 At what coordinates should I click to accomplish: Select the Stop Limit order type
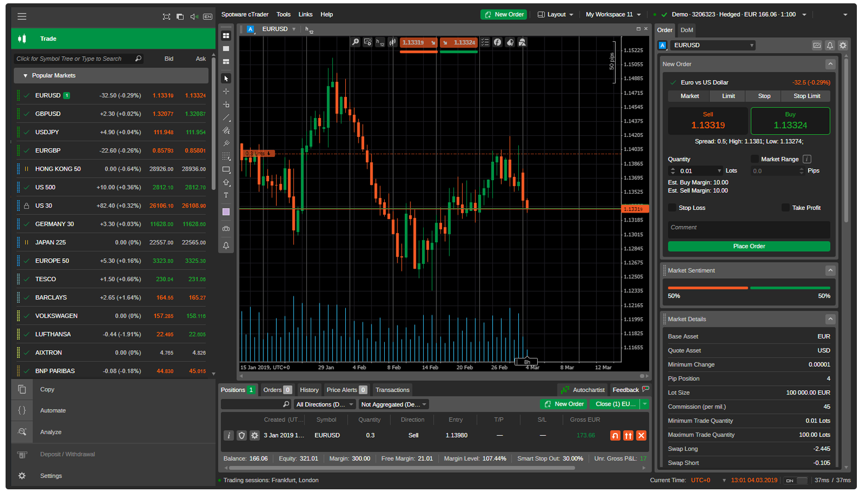pos(807,96)
